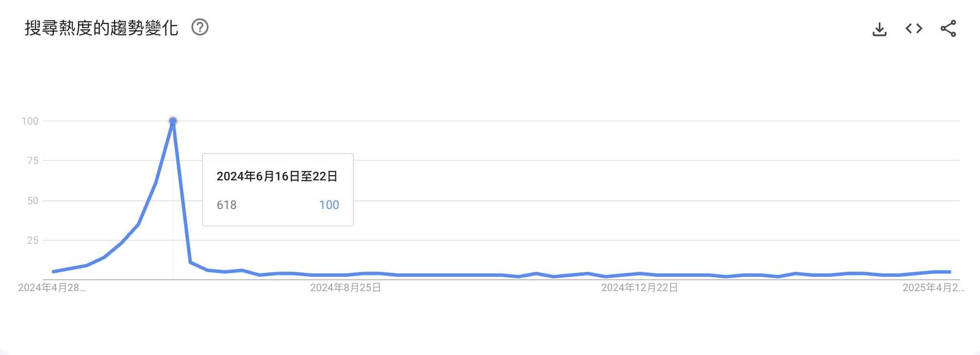Download the trend data as CSV
980x355 pixels.
click(879, 29)
